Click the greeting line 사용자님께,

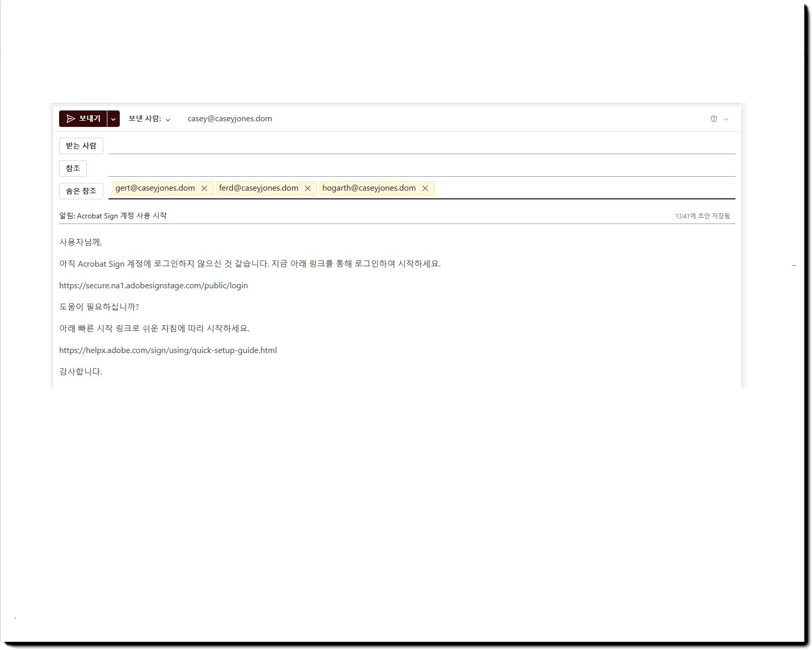81,242
